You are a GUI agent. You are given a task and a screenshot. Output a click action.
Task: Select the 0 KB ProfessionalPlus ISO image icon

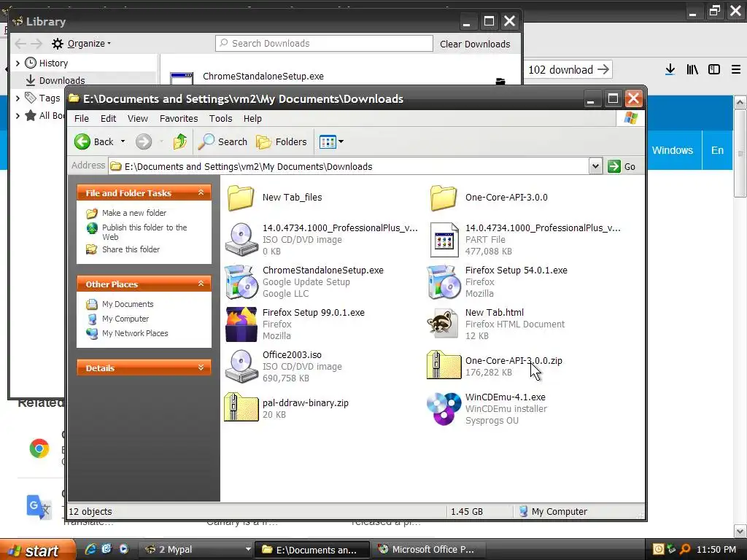pyautogui.click(x=241, y=239)
